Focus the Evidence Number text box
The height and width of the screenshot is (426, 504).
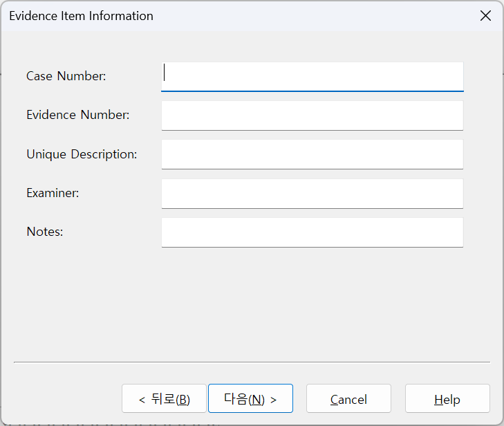pos(312,115)
